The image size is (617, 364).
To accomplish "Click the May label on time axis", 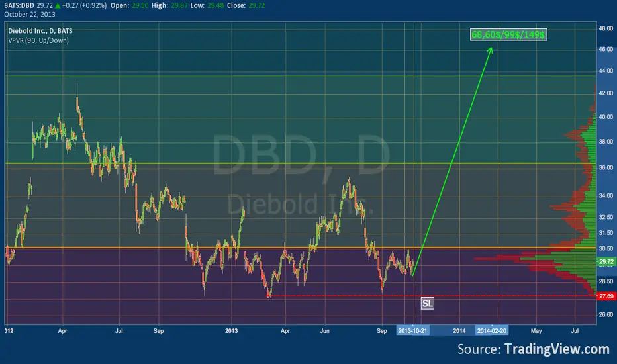I will click(536, 330).
